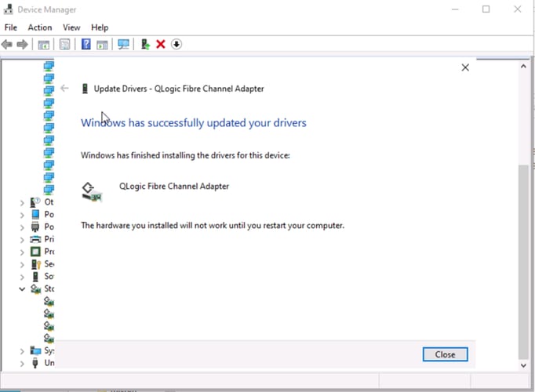The width and height of the screenshot is (535, 392).
Task: Click the blue Help question mark icon
Action: point(86,45)
